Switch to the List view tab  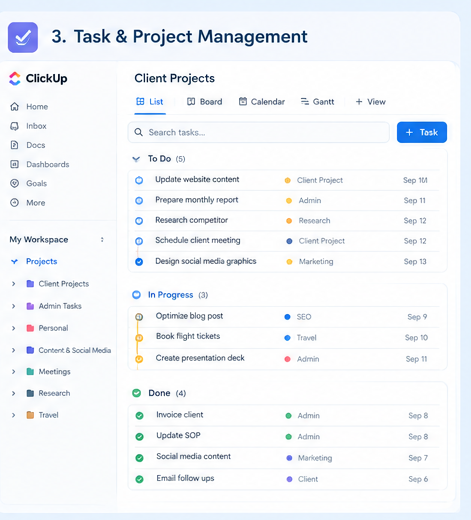coord(150,102)
